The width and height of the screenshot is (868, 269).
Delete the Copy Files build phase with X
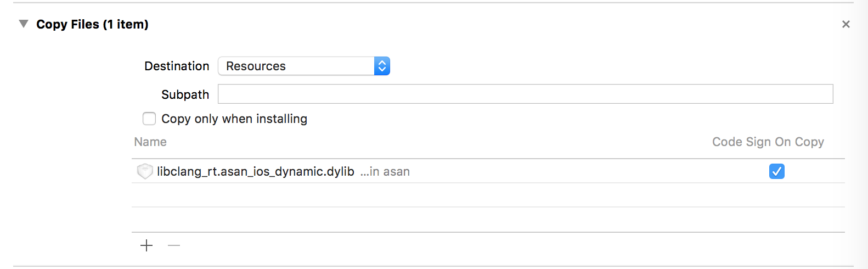[846, 24]
